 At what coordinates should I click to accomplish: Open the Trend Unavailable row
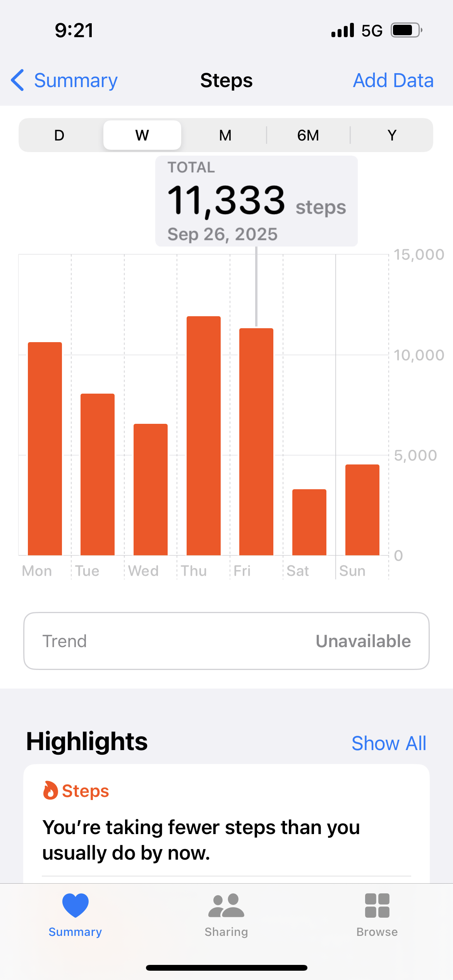click(x=226, y=641)
